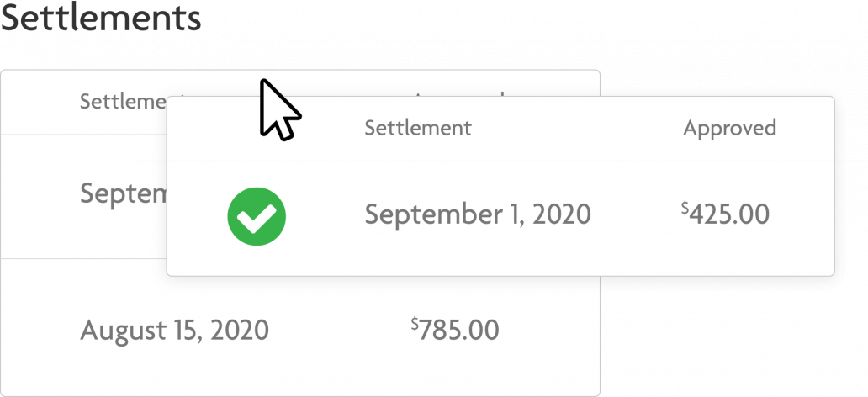Click the green checkmark status icon
The height and width of the screenshot is (397, 868).
pyautogui.click(x=257, y=216)
